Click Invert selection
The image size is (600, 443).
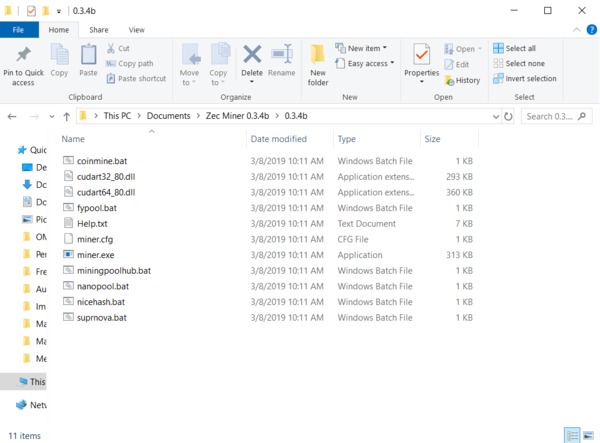[x=525, y=78]
